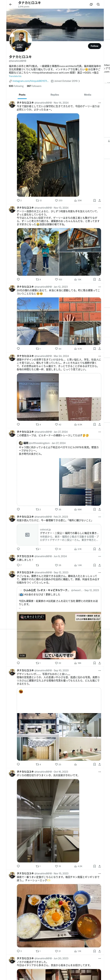Open the colocal.jp link card preview

(x=59, y=535)
